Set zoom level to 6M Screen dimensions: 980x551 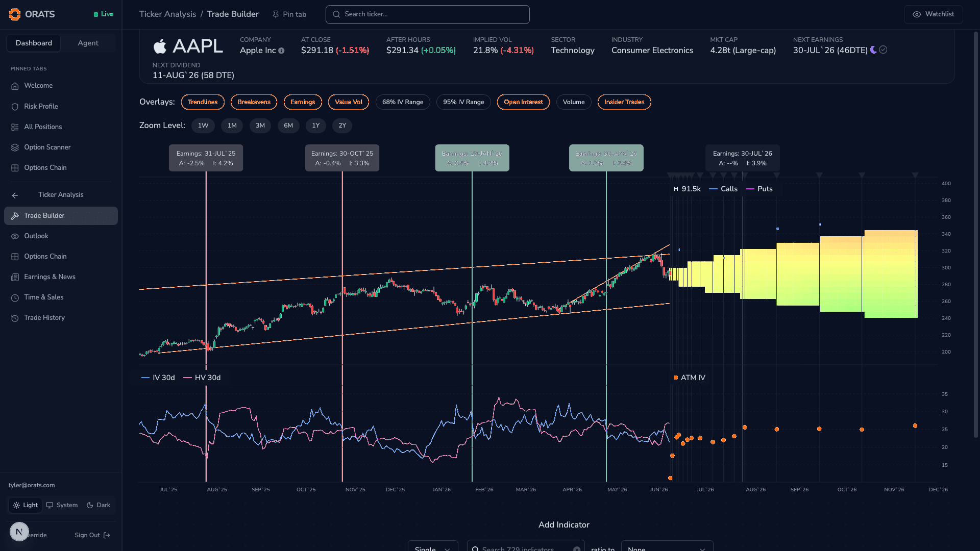tap(288, 126)
